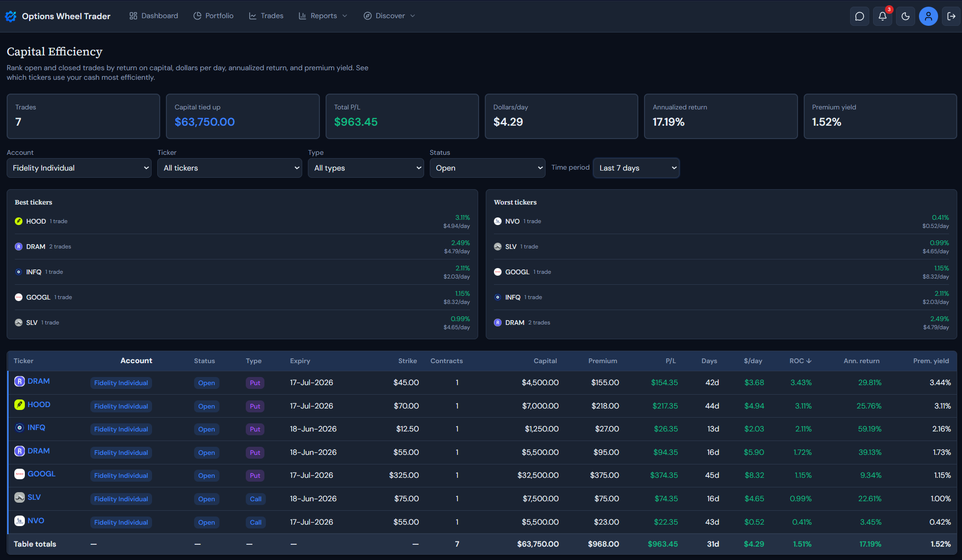Click INFQ ticker icon in table row
962x560 pixels.
point(20,428)
